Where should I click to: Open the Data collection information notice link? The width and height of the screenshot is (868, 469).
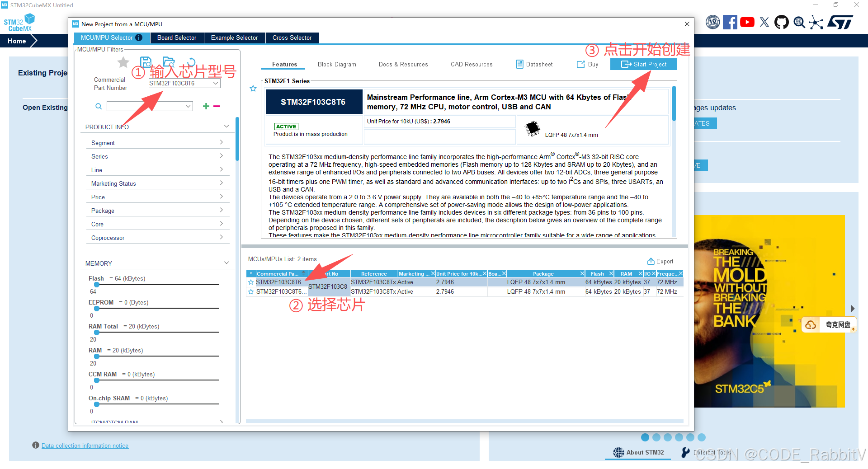coord(85,446)
